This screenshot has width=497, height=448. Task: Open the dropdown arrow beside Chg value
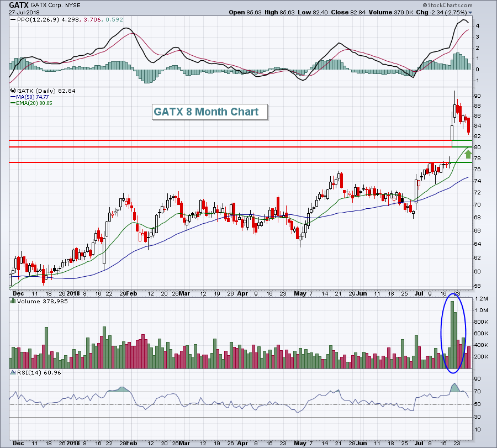tap(470, 13)
